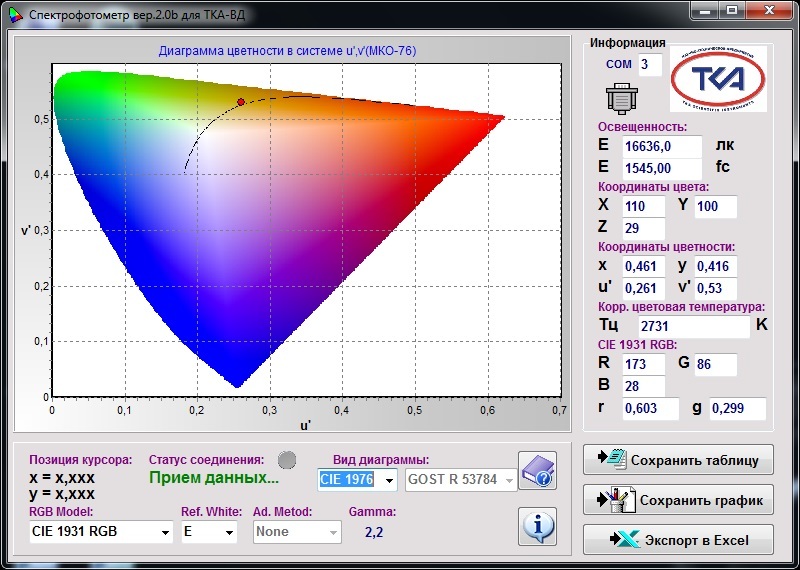Open help with the book icon
Screen dimensions: 800x570
click(537, 472)
